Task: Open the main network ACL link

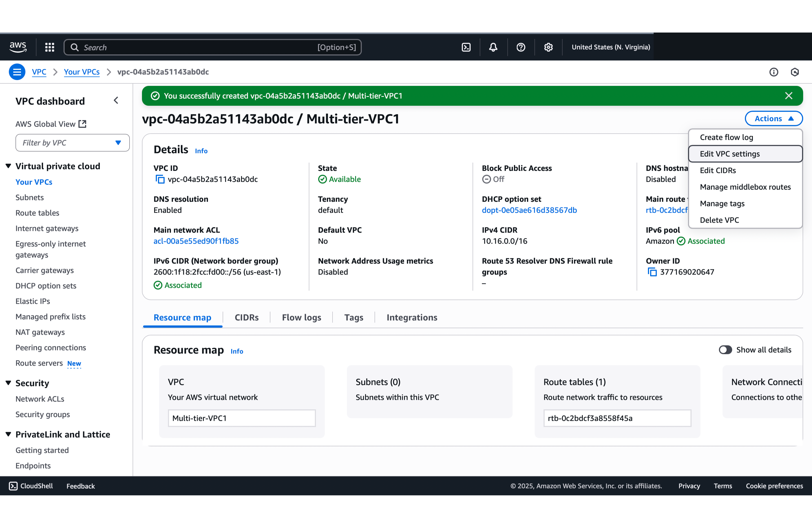Action: point(196,241)
